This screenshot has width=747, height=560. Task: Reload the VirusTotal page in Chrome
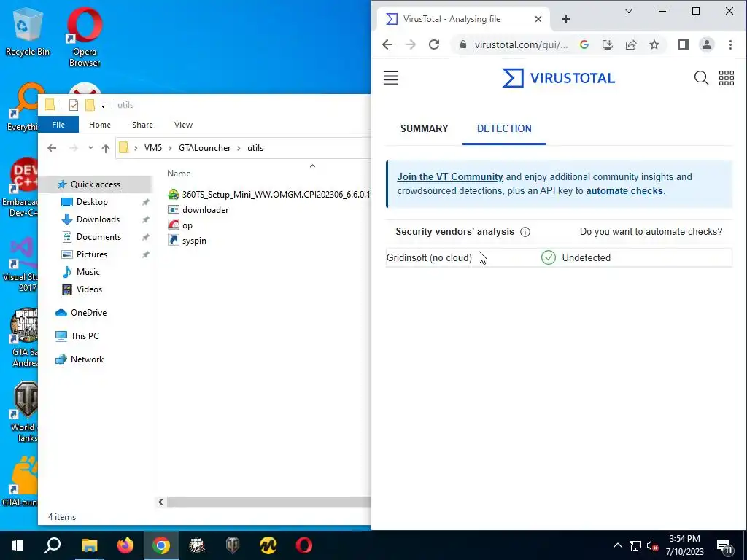(x=433, y=44)
